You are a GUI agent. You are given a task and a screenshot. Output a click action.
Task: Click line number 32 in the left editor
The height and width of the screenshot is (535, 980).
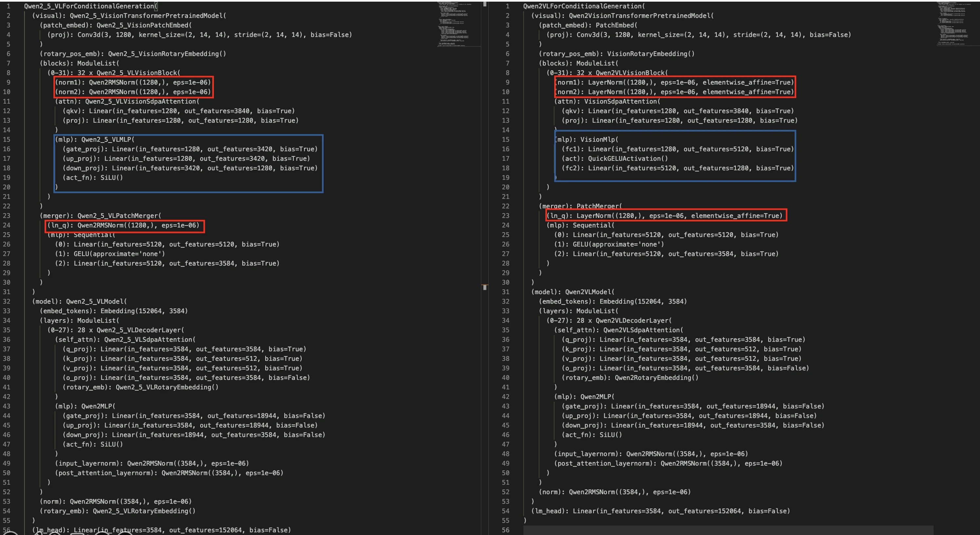(7, 301)
